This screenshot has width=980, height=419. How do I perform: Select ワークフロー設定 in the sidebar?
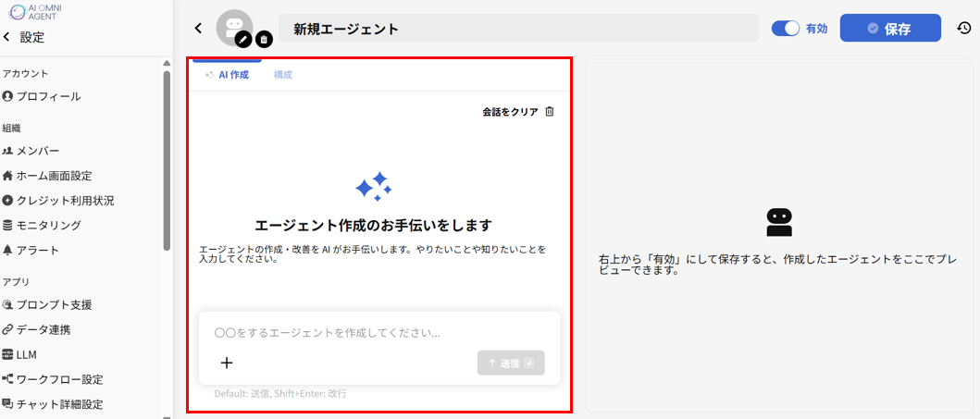pyautogui.click(x=59, y=379)
